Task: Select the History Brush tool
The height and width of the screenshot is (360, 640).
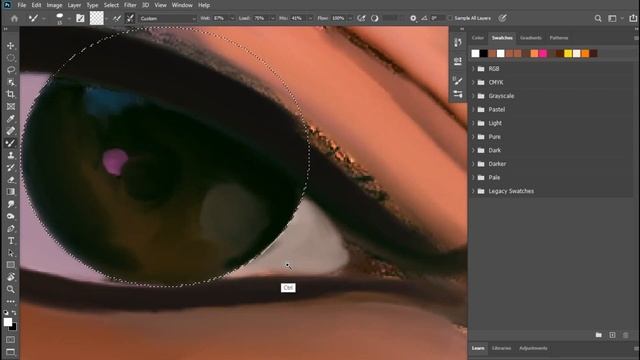Action: click(11, 167)
